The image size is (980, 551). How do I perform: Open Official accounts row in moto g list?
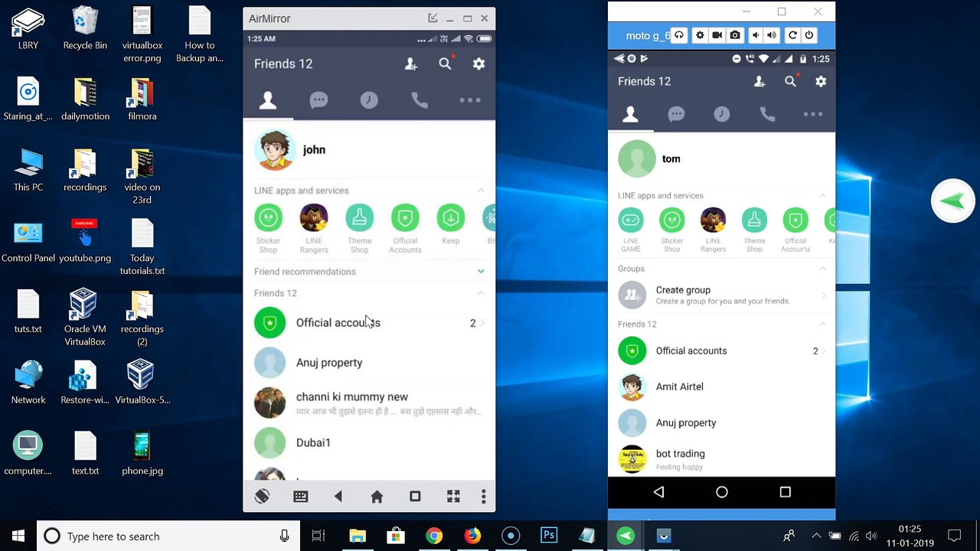pos(721,351)
